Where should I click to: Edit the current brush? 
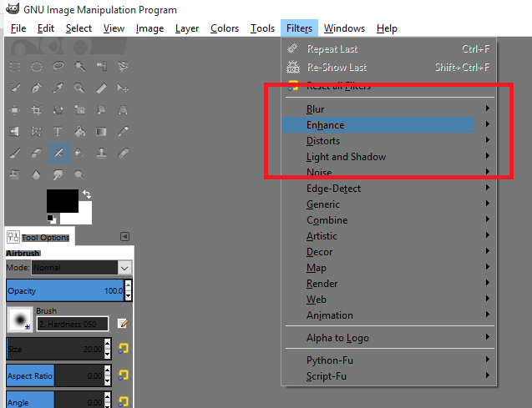[123, 324]
